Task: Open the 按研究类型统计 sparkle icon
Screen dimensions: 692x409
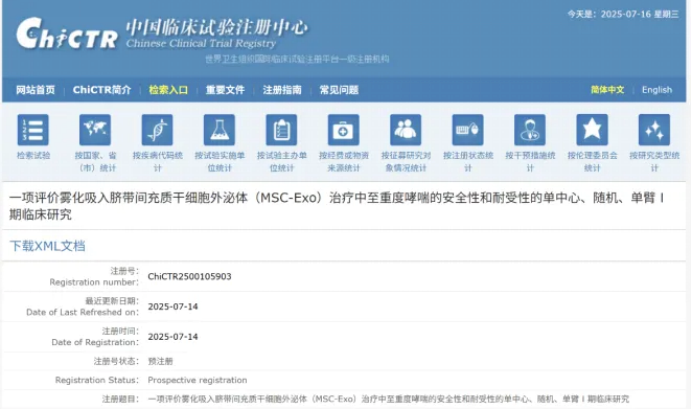Action: click(654, 131)
